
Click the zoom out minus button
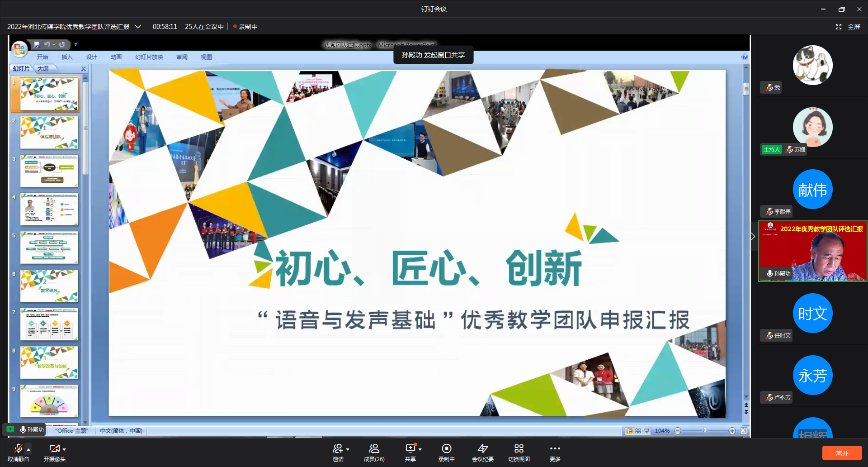pyautogui.click(x=678, y=431)
